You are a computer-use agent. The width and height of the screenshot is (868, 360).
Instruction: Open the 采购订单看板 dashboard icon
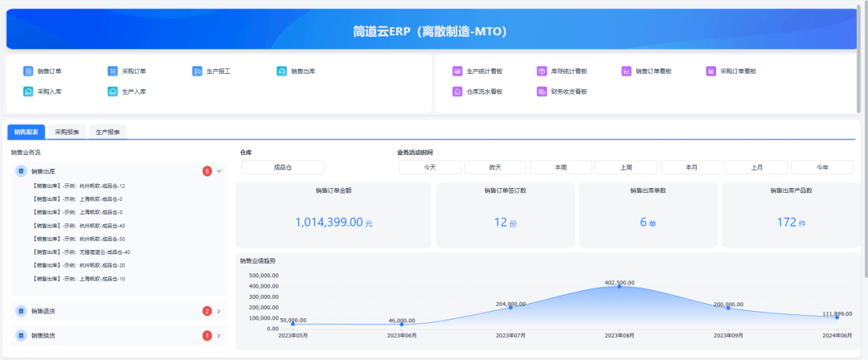[710, 72]
